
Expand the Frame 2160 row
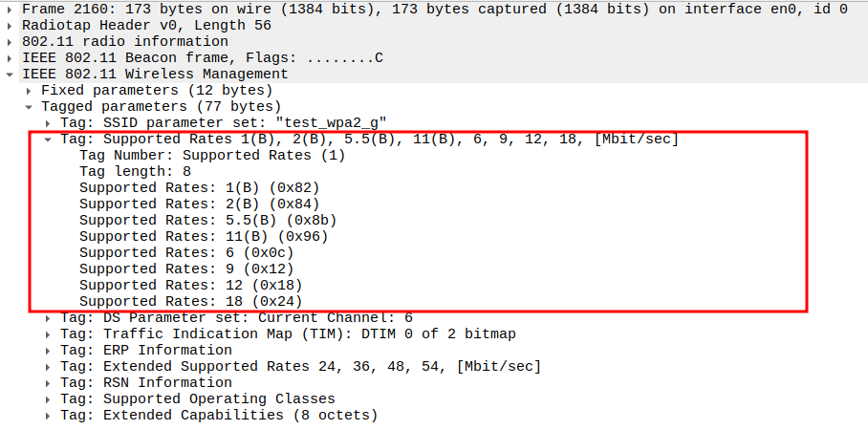pos(11,9)
